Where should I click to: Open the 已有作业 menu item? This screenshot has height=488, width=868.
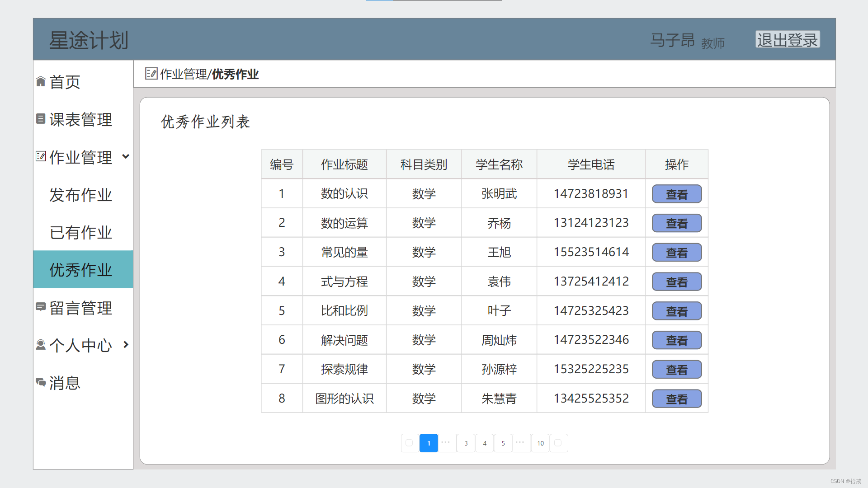pyautogui.click(x=81, y=233)
